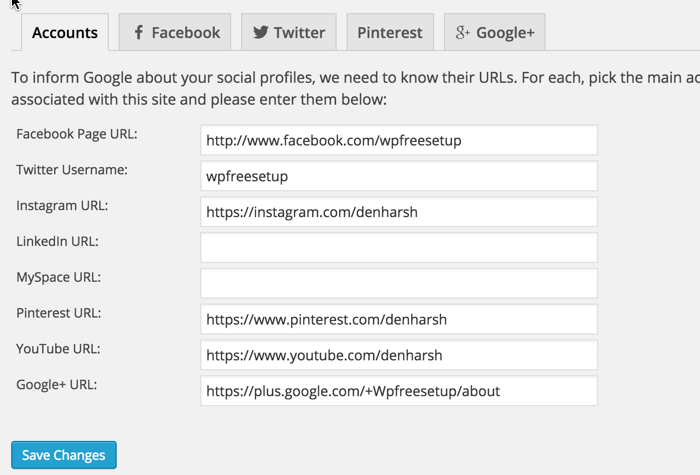
Task: Click the Facebook logo icon in tab
Action: click(x=139, y=32)
